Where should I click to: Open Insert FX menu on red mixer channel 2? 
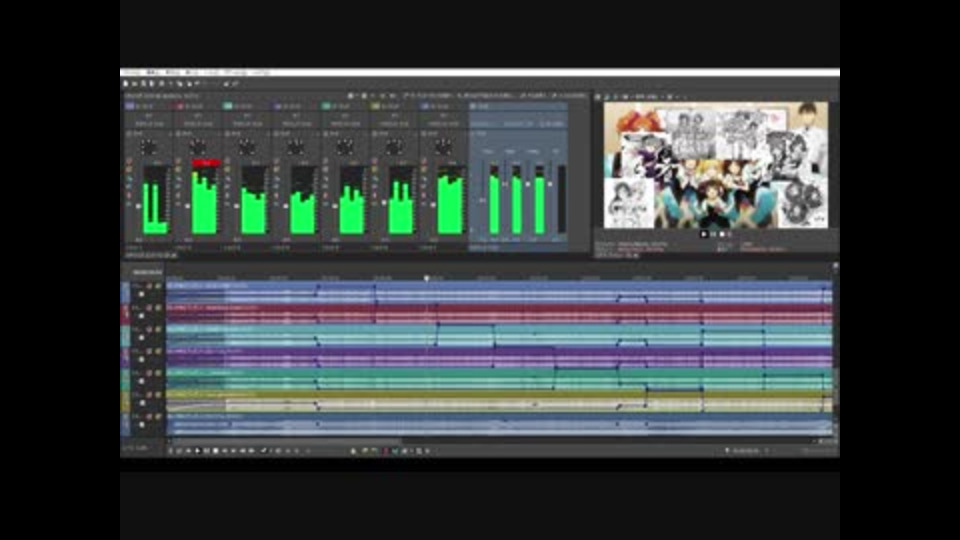[x=185, y=133]
